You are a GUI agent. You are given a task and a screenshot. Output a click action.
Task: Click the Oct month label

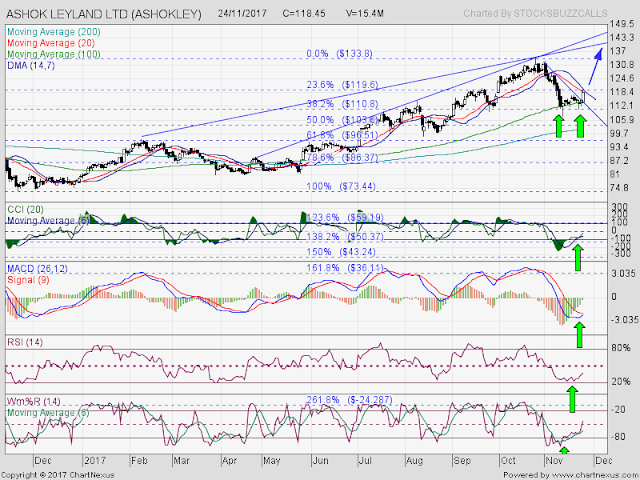[x=508, y=460]
